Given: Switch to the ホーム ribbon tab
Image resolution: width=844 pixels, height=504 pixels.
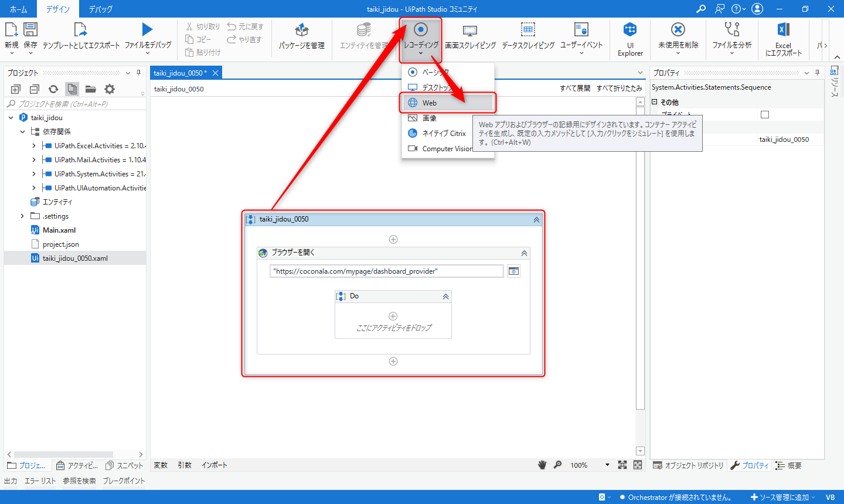Looking at the screenshot, I should click(x=18, y=9).
